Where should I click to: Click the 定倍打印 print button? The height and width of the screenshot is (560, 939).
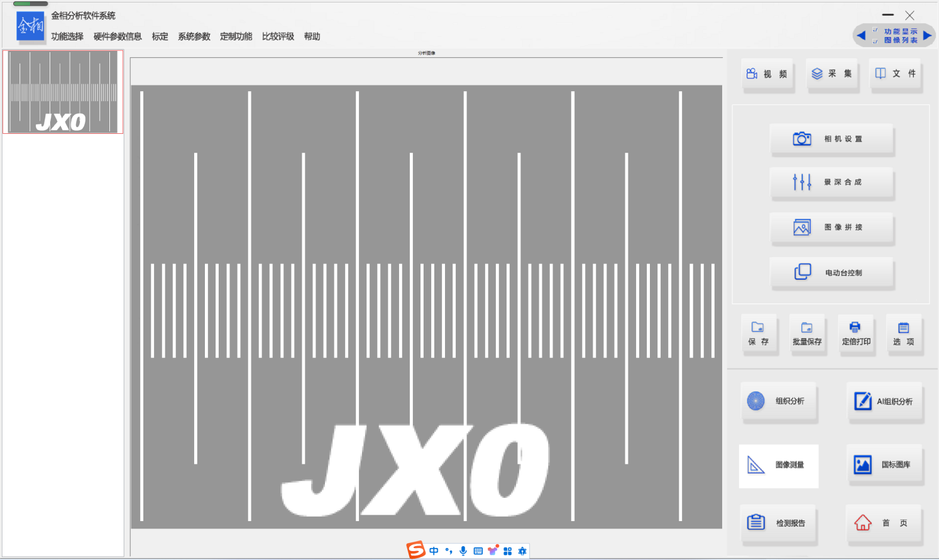(856, 334)
